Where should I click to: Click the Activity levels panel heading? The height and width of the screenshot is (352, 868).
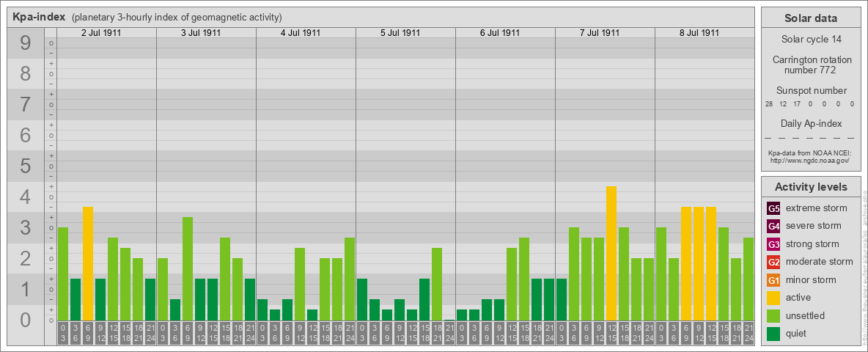click(x=811, y=187)
